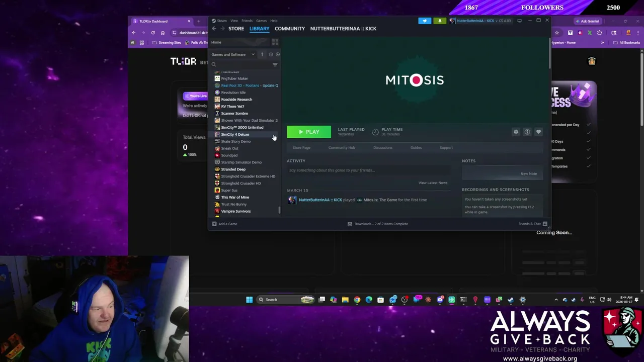Open the Guides link
Screen dimensions: 644x362
[x=416, y=147]
